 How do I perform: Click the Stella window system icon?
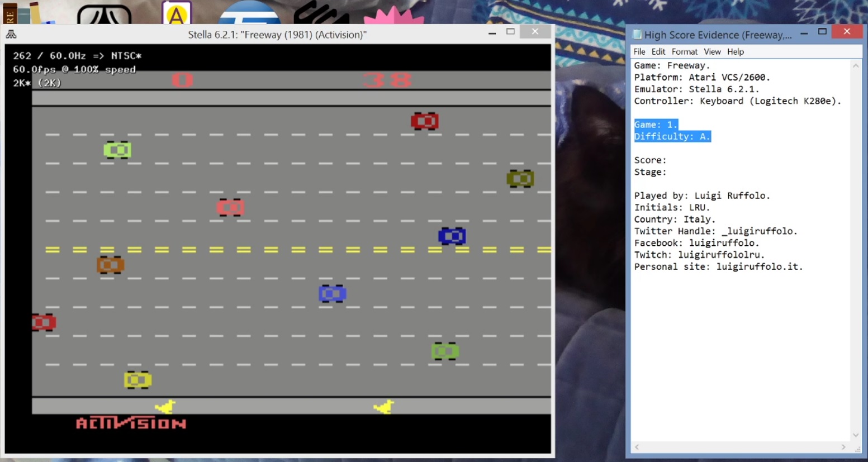tap(11, 35)
